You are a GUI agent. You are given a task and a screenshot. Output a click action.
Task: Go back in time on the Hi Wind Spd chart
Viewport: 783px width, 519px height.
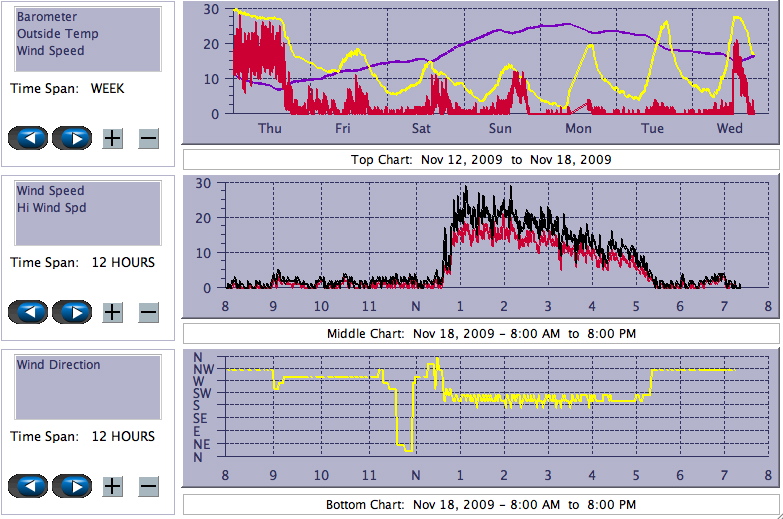tap(28, 312)
